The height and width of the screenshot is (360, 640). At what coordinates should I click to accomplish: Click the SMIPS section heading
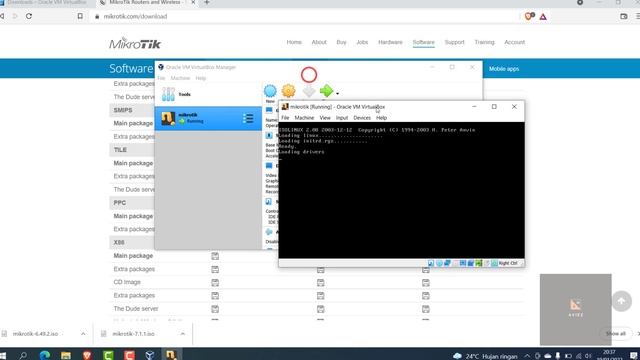tap(123, 110)
